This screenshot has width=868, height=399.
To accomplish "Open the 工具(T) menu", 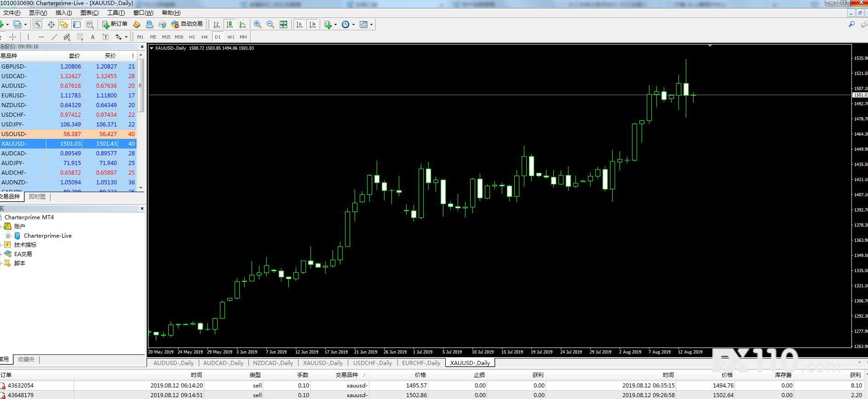I will (115, 13).
